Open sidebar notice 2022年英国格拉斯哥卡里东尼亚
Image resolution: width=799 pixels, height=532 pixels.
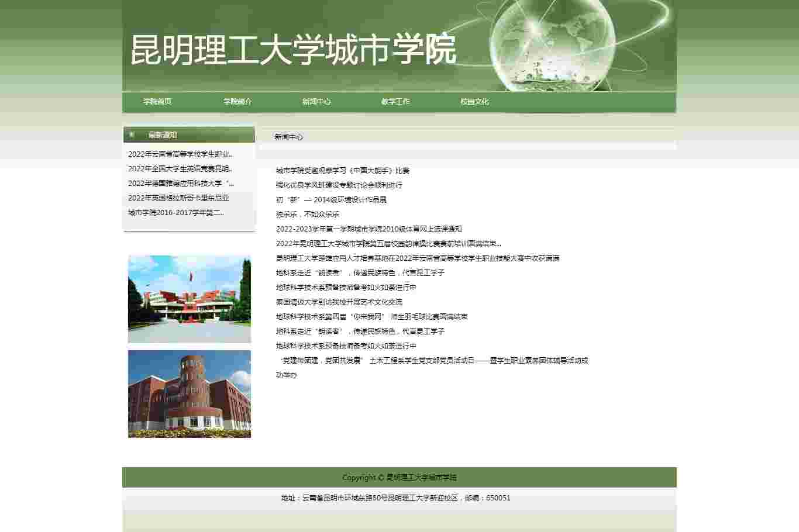click(x=178, y=198)
